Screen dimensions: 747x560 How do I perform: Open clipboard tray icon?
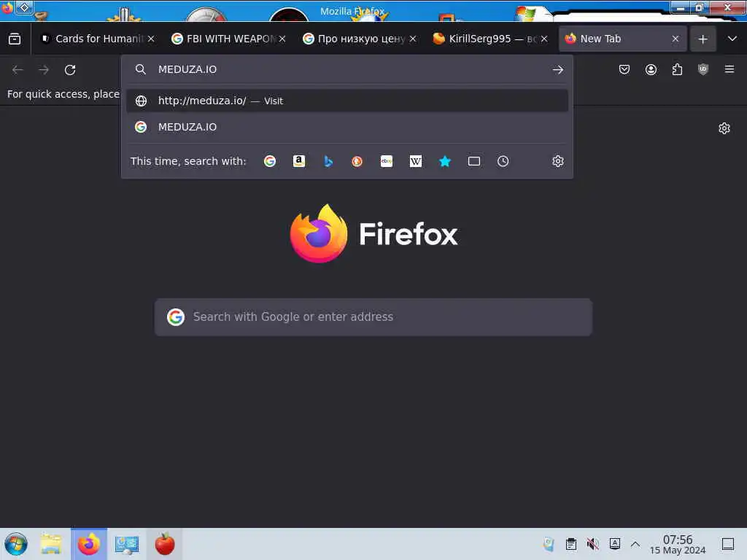click(570, 544)
